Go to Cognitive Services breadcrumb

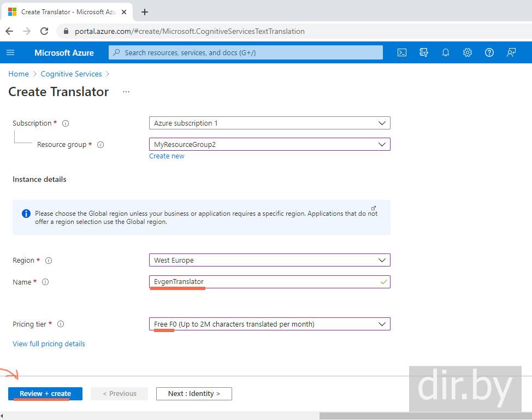[x=71, y=74]
